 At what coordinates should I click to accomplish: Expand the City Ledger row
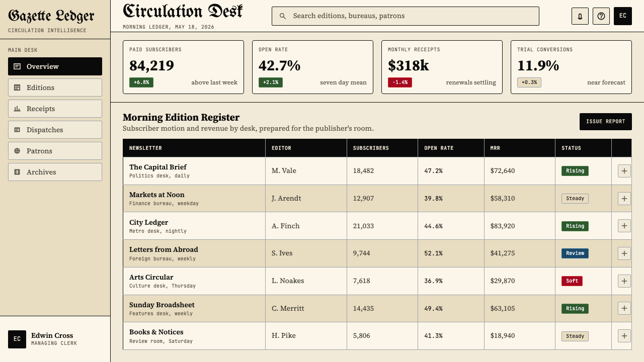(x=624, y=226)
